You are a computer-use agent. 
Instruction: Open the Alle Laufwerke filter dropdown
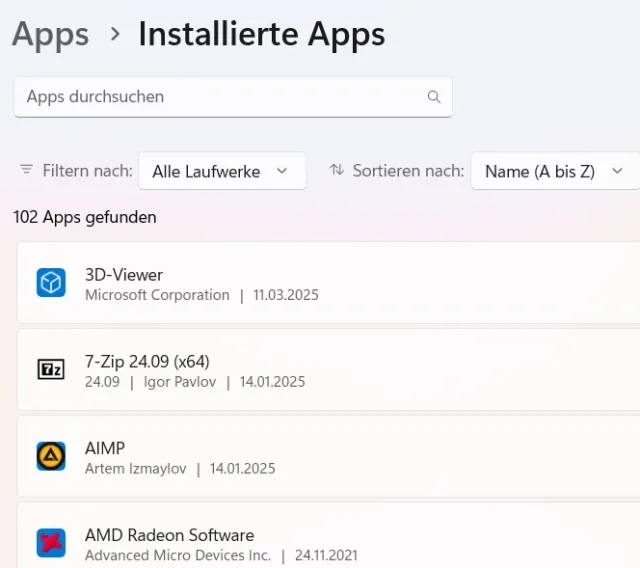click(222, 171)
